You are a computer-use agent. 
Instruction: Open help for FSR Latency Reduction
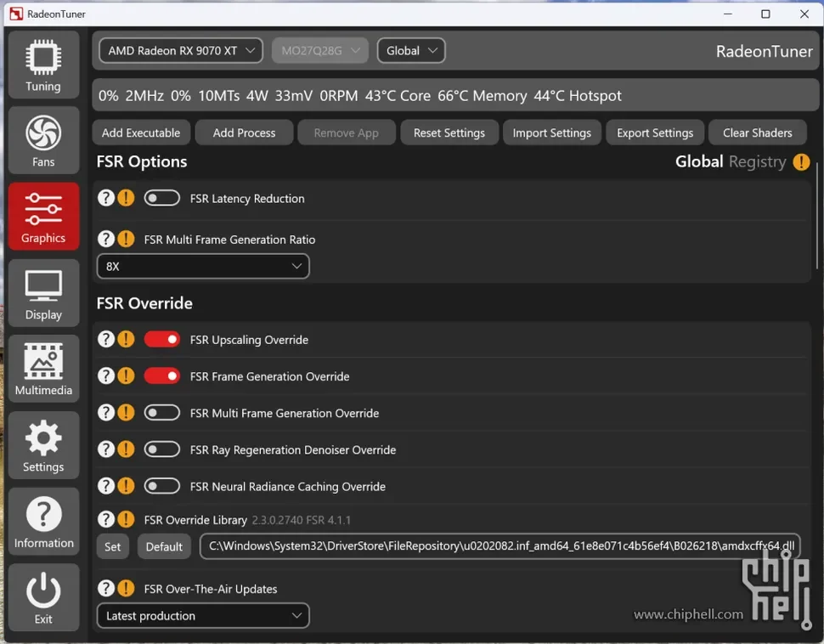click(x=106, y=198)
